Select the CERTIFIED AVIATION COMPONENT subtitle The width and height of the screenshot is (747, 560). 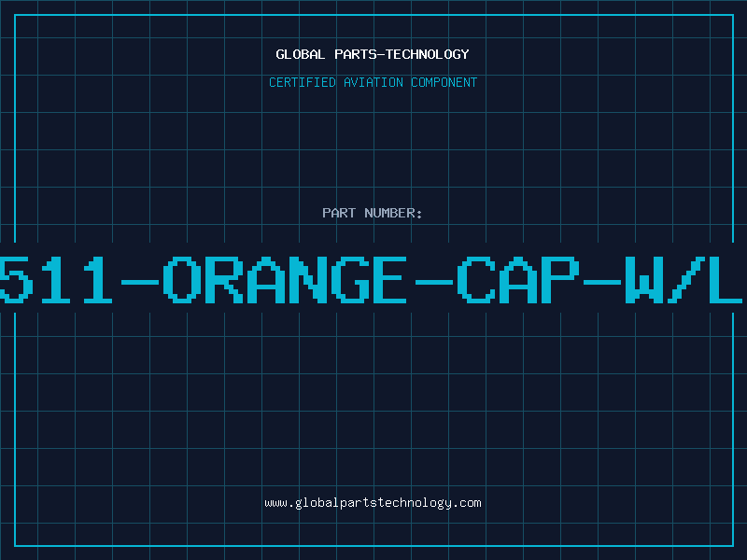pos(373,82)
